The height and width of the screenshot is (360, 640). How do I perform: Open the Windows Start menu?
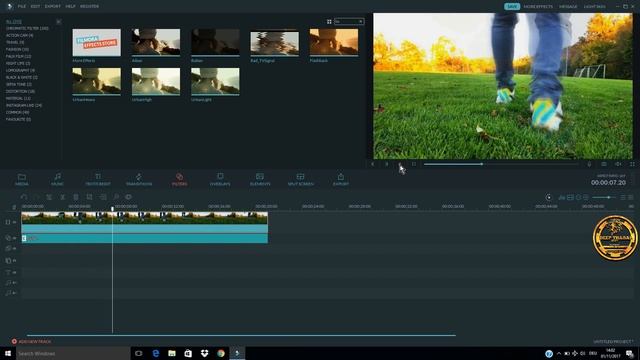[x=8, y=353]
